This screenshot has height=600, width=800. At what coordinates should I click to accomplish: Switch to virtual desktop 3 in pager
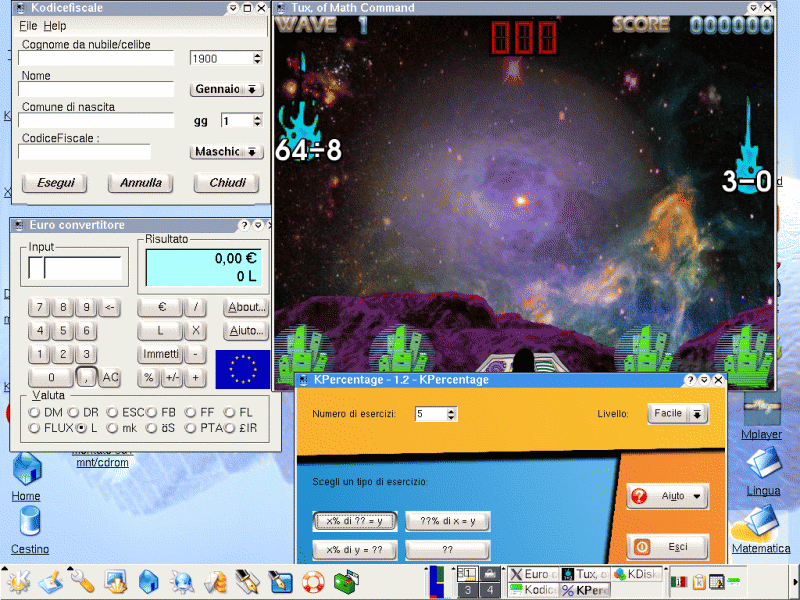467,590
